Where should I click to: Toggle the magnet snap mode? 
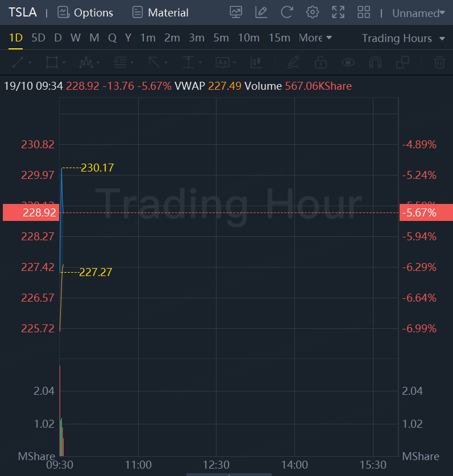point(375,62)
